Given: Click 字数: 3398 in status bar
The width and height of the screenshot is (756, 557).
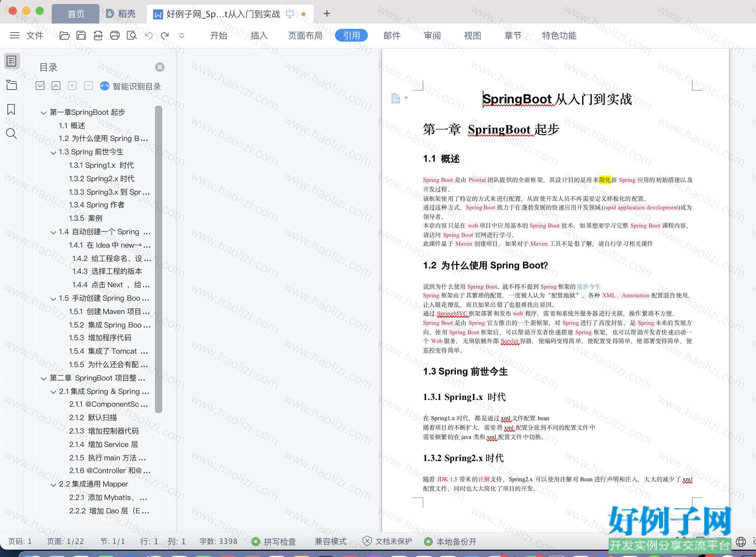Looking at the screenshot, I should 218,542.
